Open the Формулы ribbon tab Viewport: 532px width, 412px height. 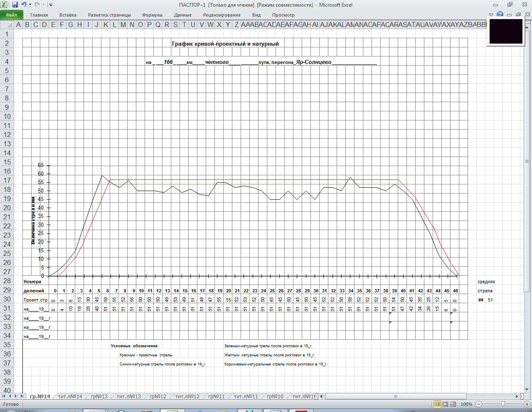pyautogui.click(x=152, y=15)
